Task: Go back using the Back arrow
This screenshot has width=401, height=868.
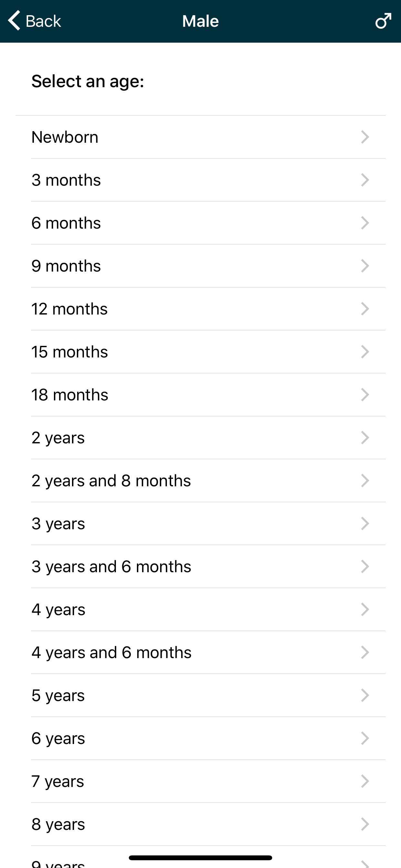Action: [14, 21]
